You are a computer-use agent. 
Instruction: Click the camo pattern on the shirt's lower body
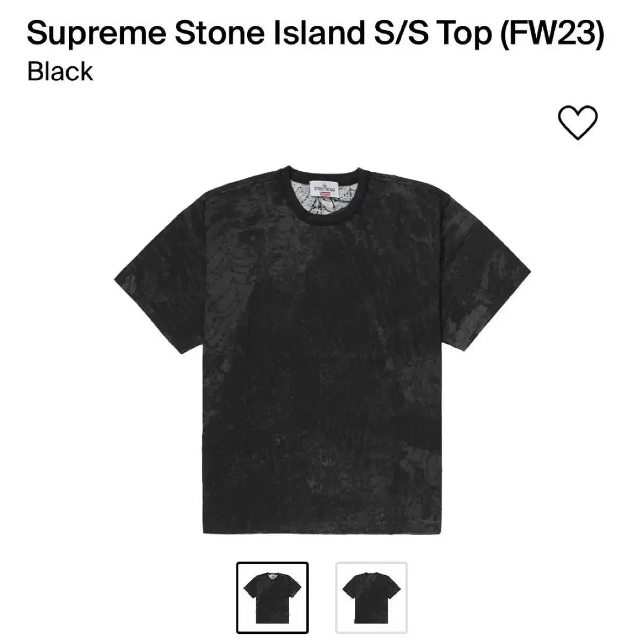coord(322,464)
